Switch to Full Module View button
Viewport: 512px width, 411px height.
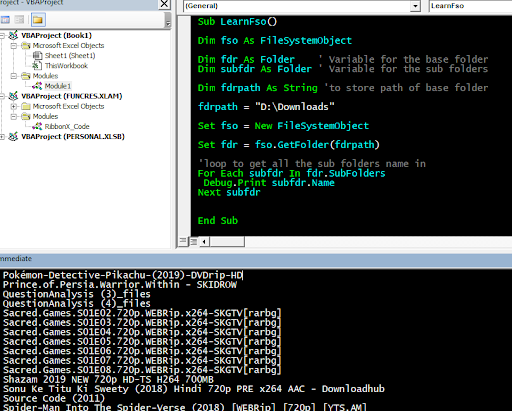point(193,241)
